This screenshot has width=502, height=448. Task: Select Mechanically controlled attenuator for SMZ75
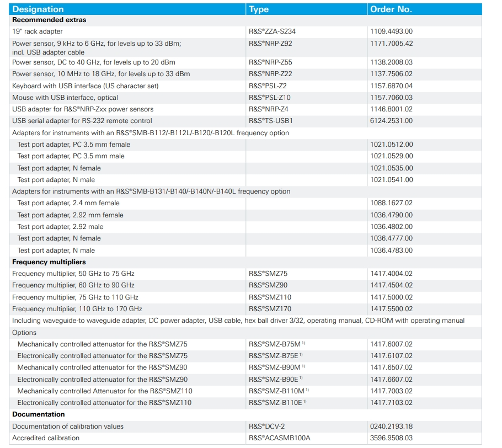103,344
